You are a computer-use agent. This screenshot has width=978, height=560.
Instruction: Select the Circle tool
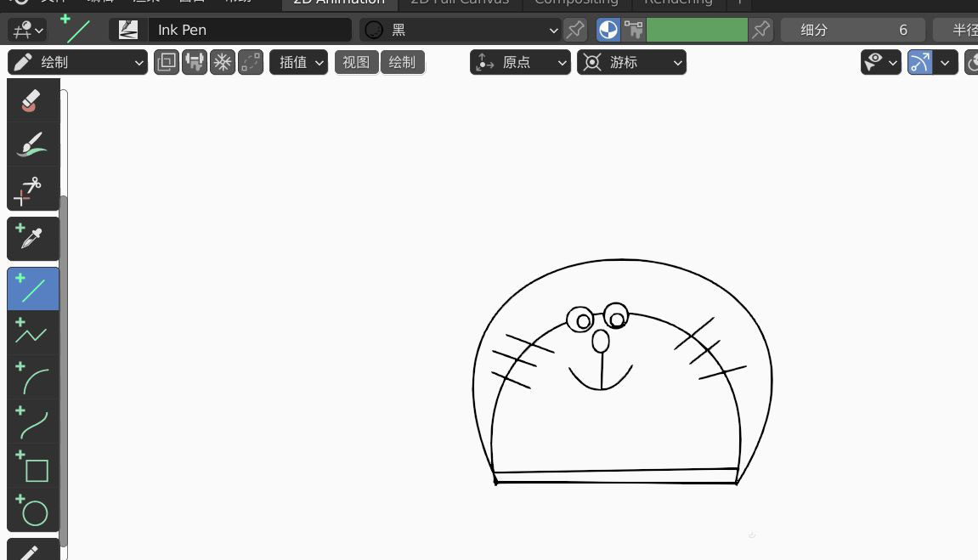[33, 510]
